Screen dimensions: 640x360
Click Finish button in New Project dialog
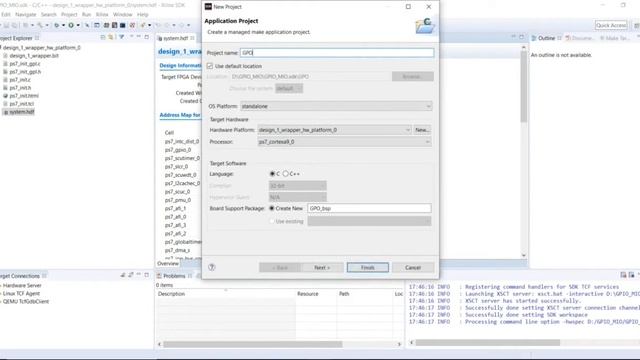pyautogui.click(x=368, y=267)
